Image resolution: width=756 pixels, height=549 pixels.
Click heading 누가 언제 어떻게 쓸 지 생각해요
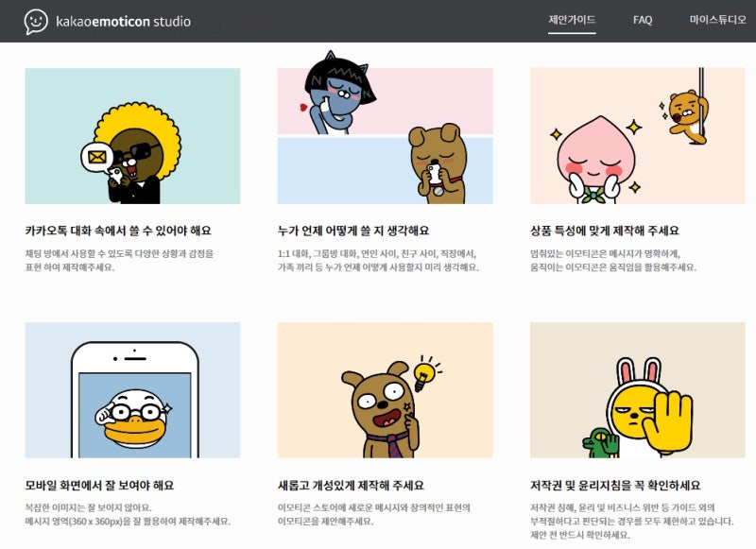(352, 231)
